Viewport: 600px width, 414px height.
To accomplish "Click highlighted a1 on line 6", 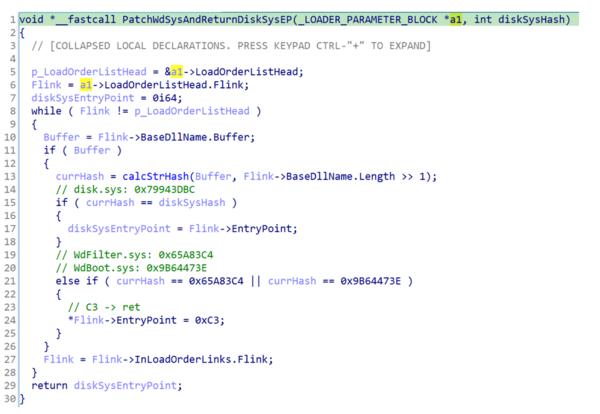I will click(86, 85).
